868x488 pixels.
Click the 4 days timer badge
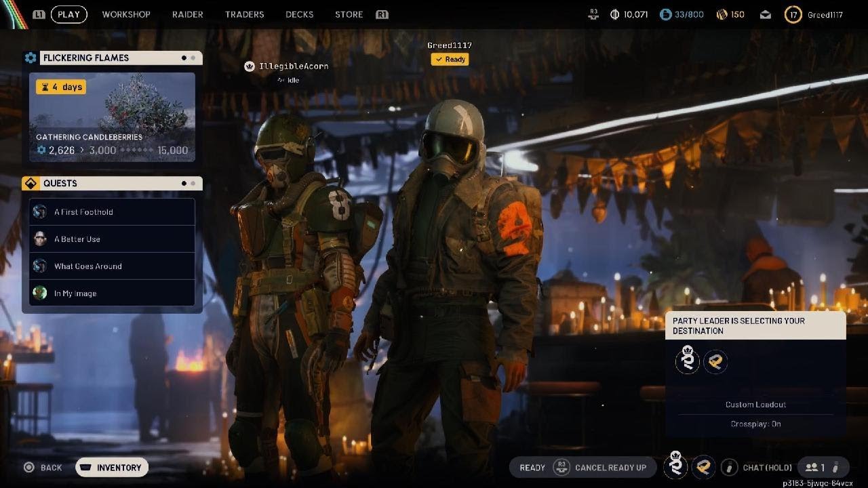61,87
